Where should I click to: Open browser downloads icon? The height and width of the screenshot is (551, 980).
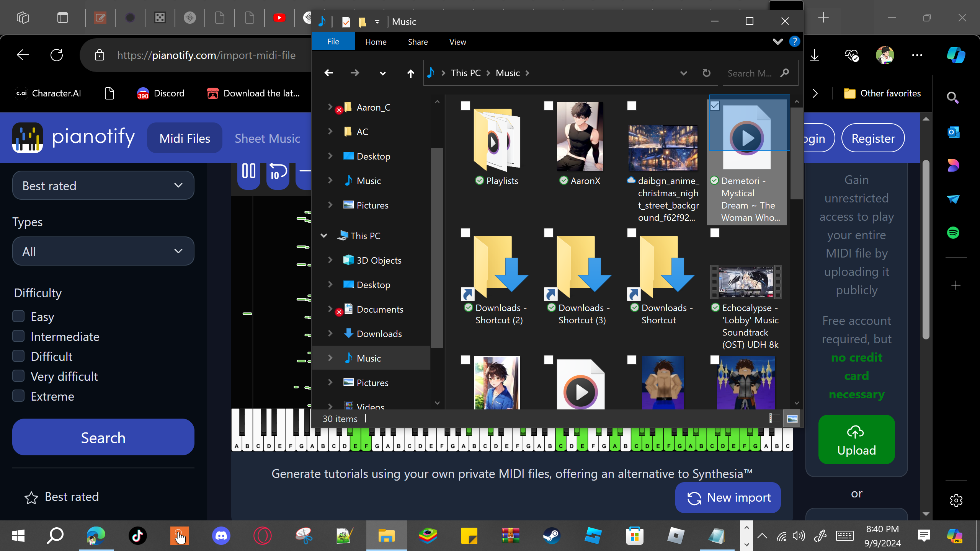click(815, 55)
